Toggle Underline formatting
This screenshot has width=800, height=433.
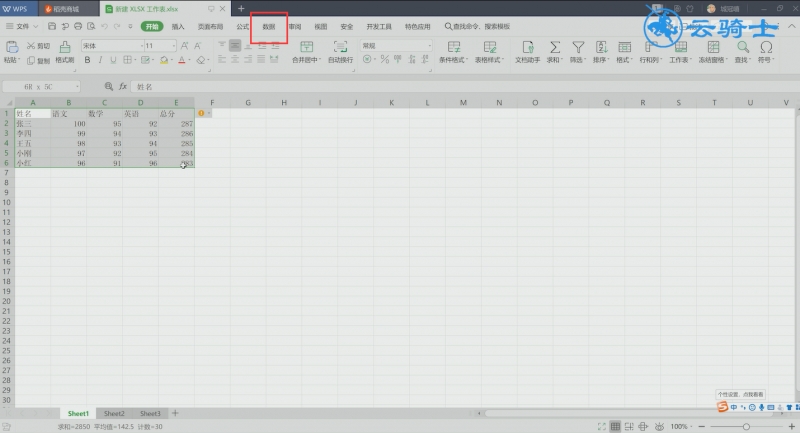point(113,60)
